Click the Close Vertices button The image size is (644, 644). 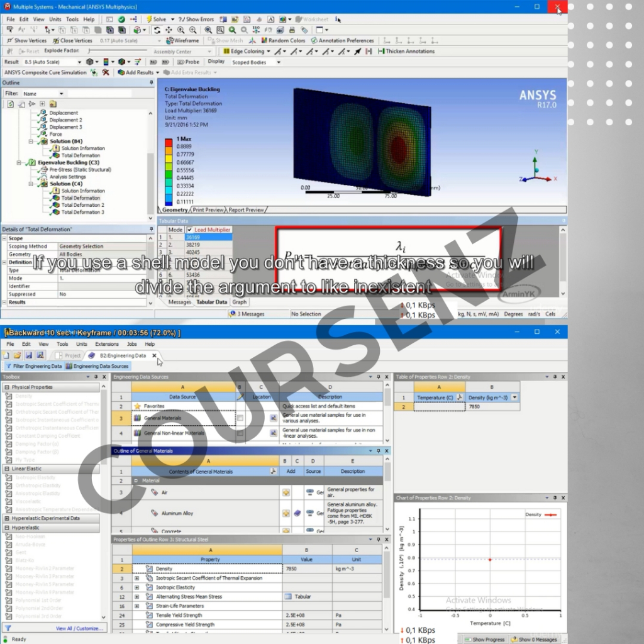click(x=73, y=41)
